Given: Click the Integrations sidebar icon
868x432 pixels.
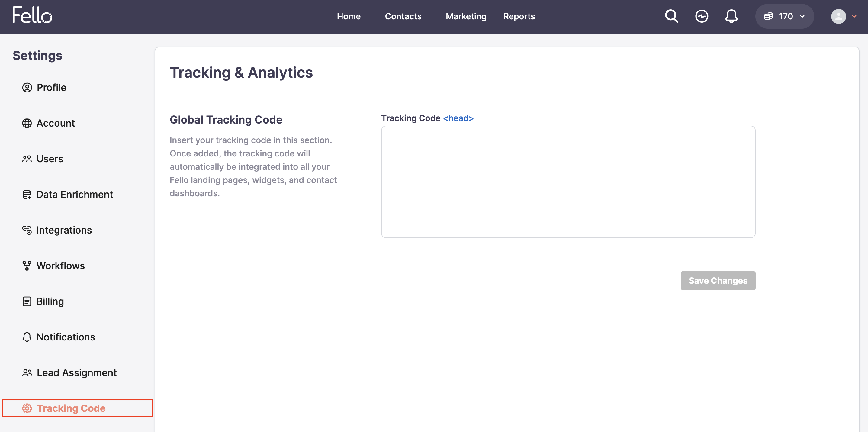Looking at the screenshot, I should tap(27, 230).
